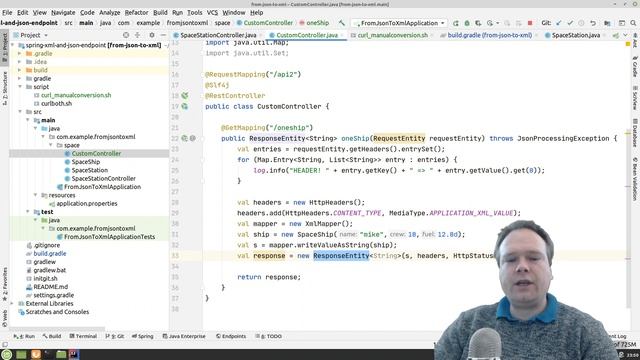This screenshot has width=640, height=360.
Task: Select curlboth.sh in script folder
Action: (56, 104)
